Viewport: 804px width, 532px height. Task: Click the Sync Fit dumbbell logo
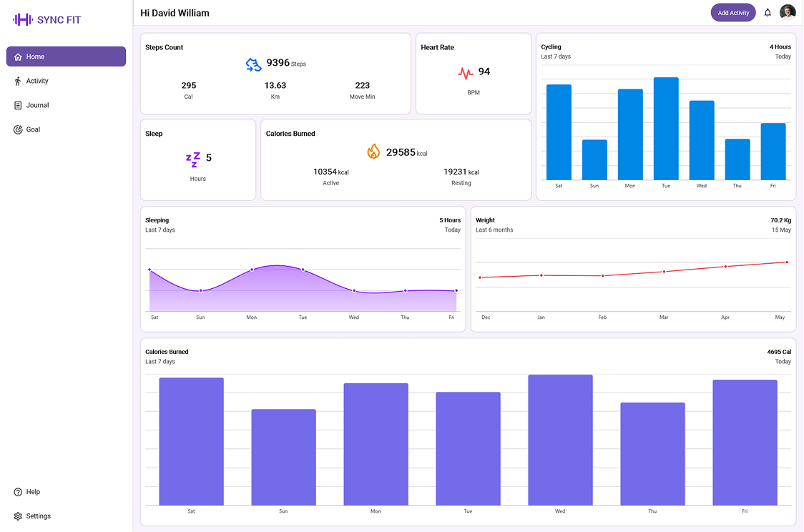coord(23,19)
